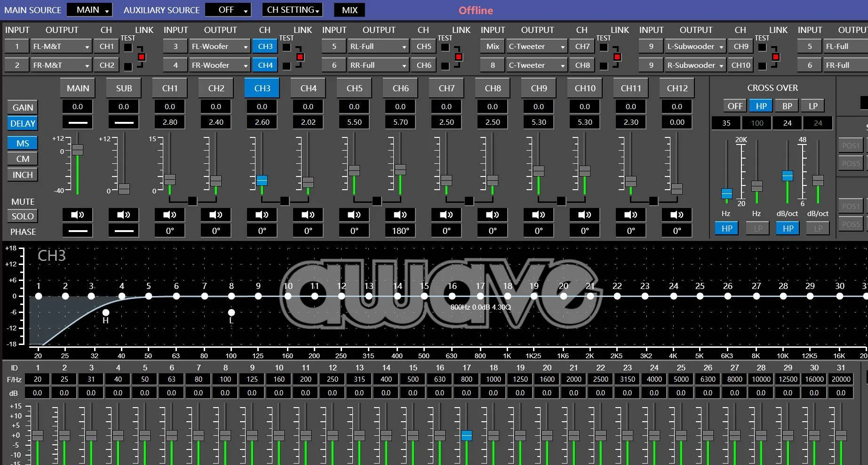Unlink CH5 and CH6 with the red link icon
This screenshot has height=465, width=868.
coord(458,57)
